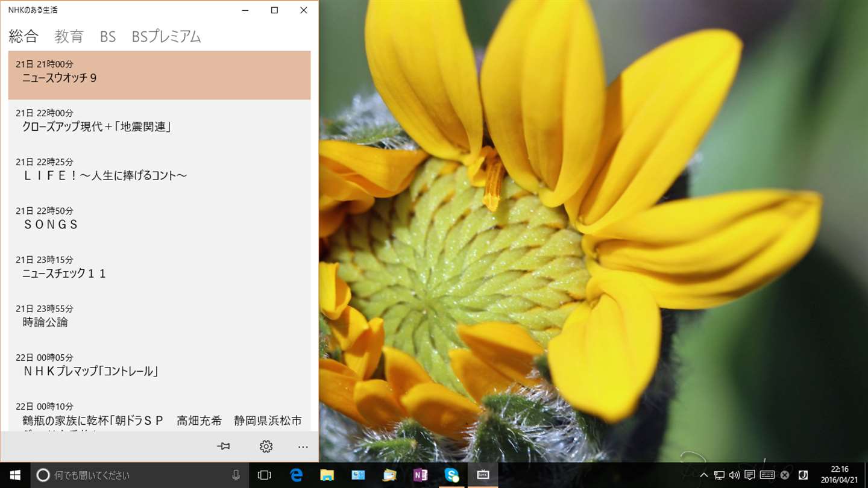This screenshot has height=488, width=868.
Task: Open the Control Panel taskbar icon
Action: click(x=358, y=475)
